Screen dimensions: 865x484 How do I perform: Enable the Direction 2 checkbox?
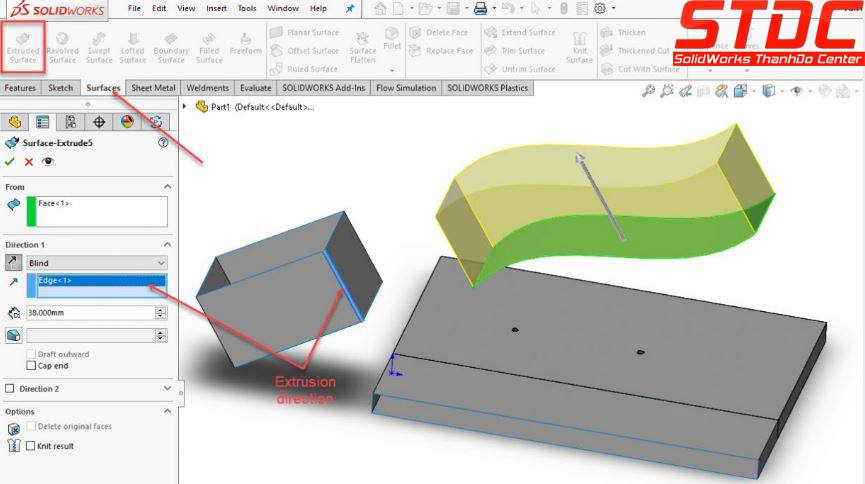point(9,389)
